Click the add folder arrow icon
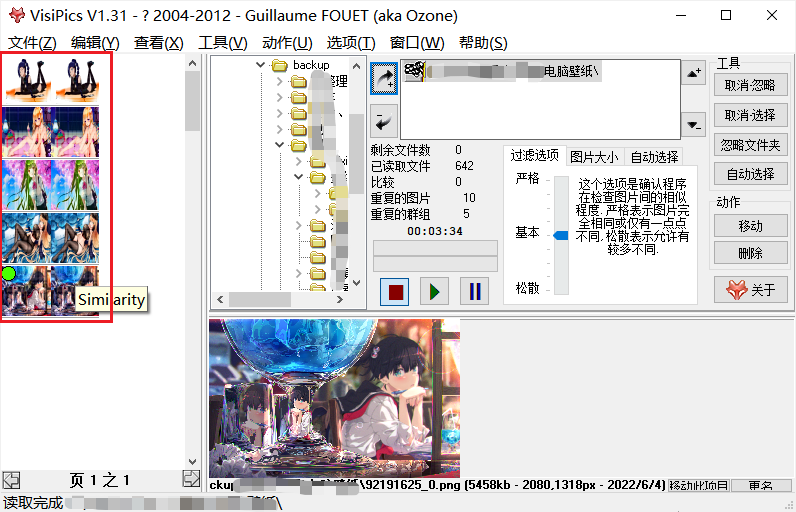Screen dimensions: 796x512 click(x=384, y=78)
